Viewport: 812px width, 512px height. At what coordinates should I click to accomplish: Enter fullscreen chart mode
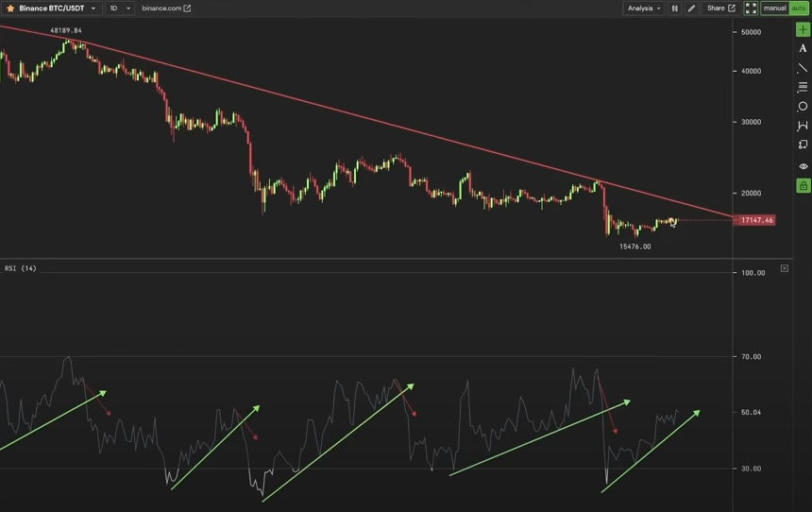[x=751, y=9]
